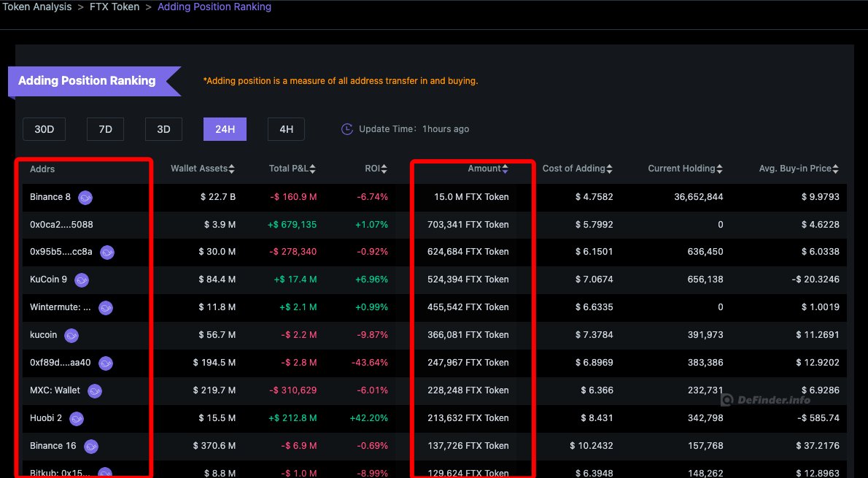Screen dimensions: 868x478
Task: Click ROI value -43.64%
Action: [x=370, y=362]
